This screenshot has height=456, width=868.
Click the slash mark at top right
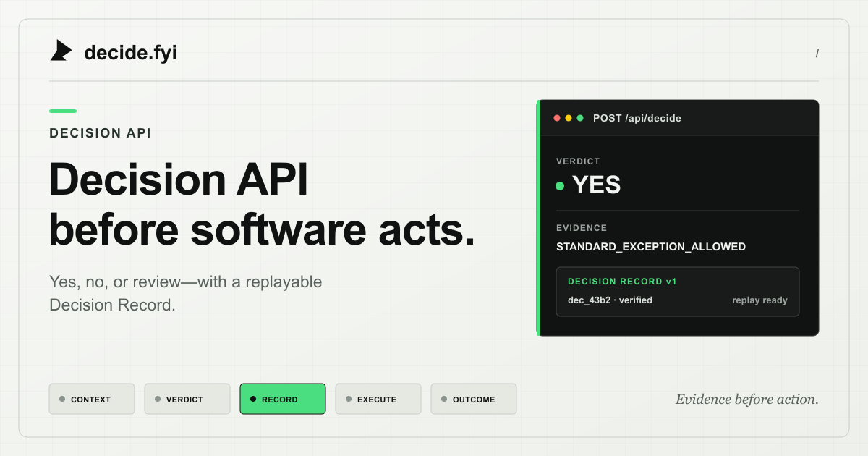(817, 54)
